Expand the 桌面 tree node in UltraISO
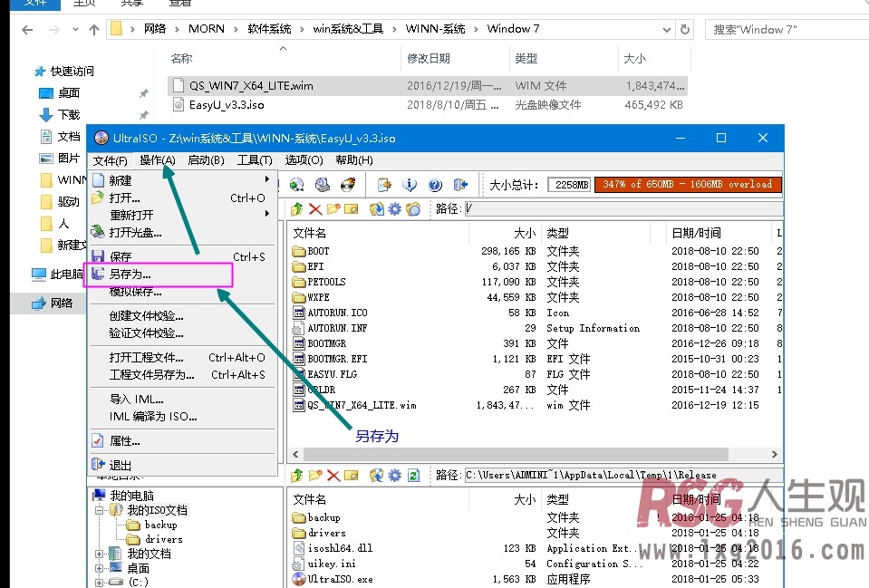This screenshot has height=588, width=869. (99, 568)
